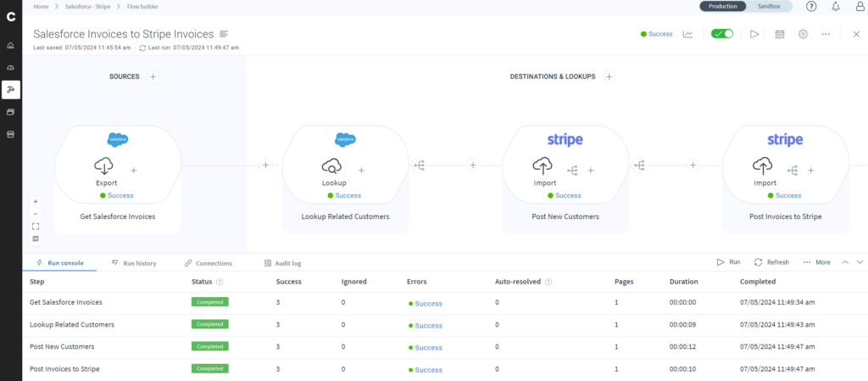Open the flow analytics chart icon
868x381 pixels.
point(687,34)
